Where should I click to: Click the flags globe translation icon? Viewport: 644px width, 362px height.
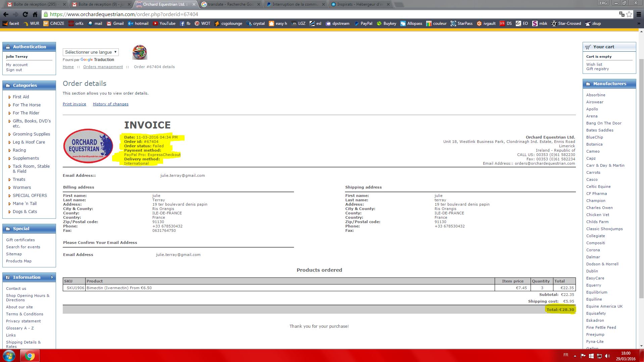coord(140,52)
